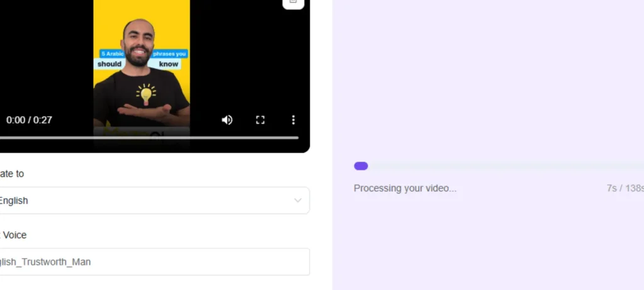Click the 0:00 / 0:27 time display
The height and width of the screenshot is (290, 644).
pyautogui.click(x=29, y=120)
